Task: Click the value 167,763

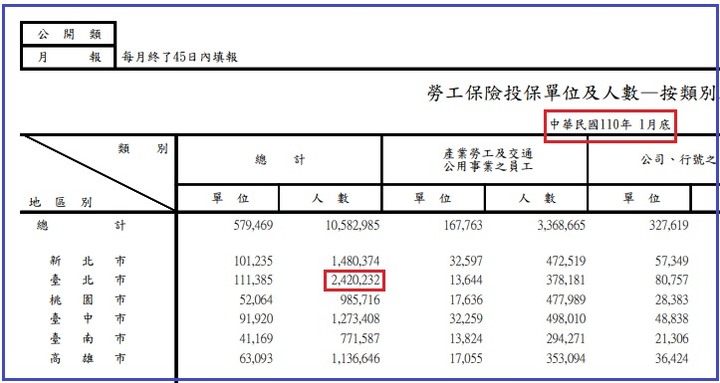Action: [x=463, y=225]
